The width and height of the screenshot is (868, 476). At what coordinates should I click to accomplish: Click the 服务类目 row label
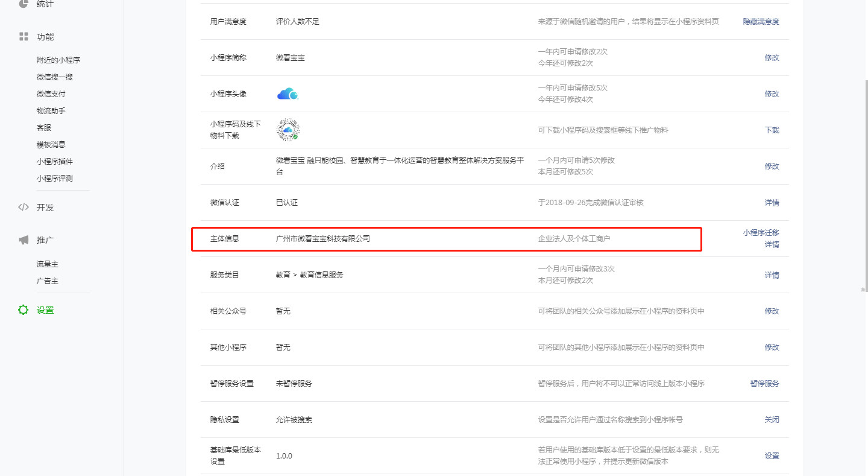coord(225,275)
